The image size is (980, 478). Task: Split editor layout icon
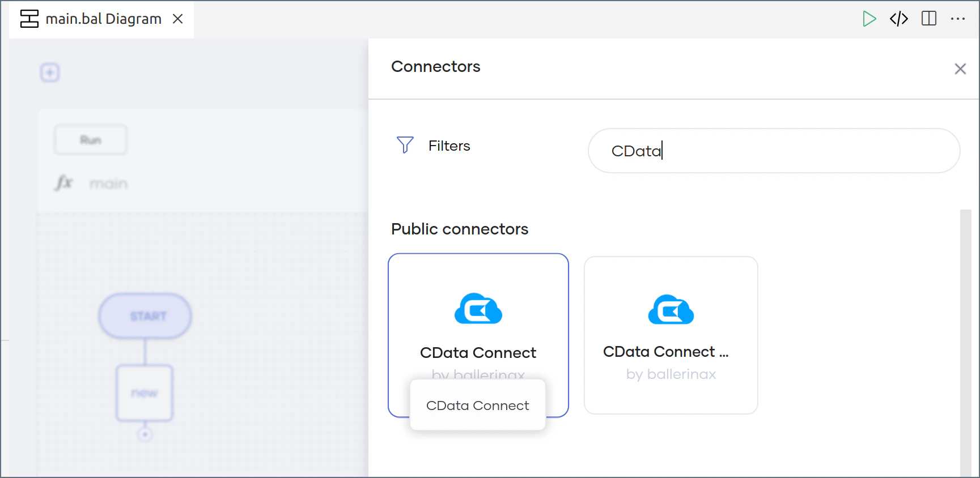coord(929,19)
